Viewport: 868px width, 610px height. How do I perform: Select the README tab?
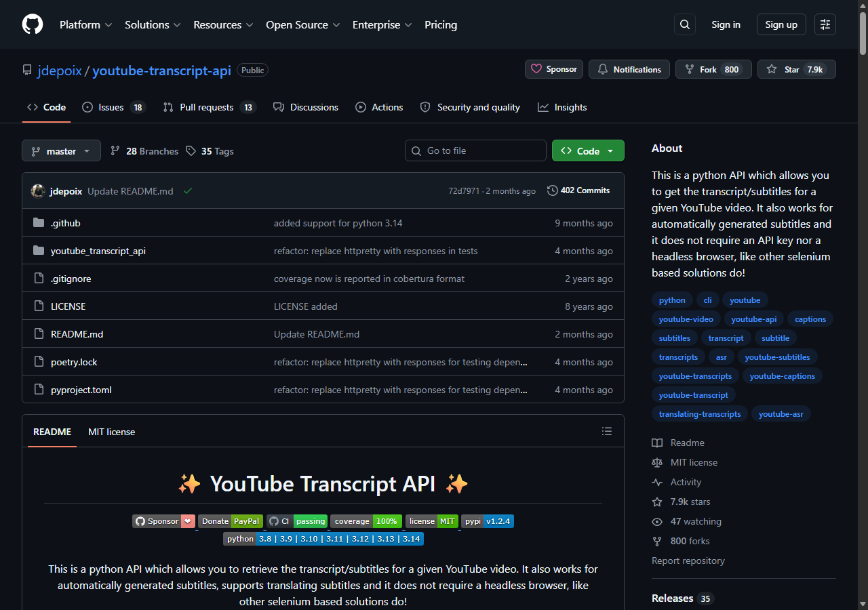point(52,432)
